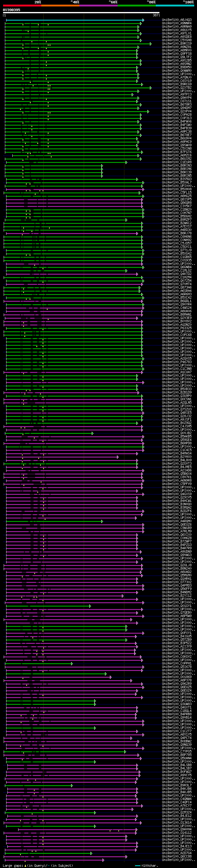Click the UniRef100_Q56FF9 hit label
The image size is (197, 868).
(177, 589)
